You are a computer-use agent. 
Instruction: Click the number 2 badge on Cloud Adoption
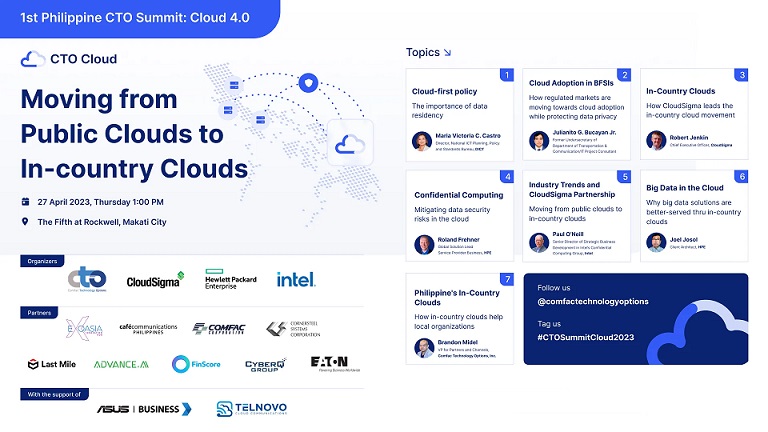(x=624, y=75)
